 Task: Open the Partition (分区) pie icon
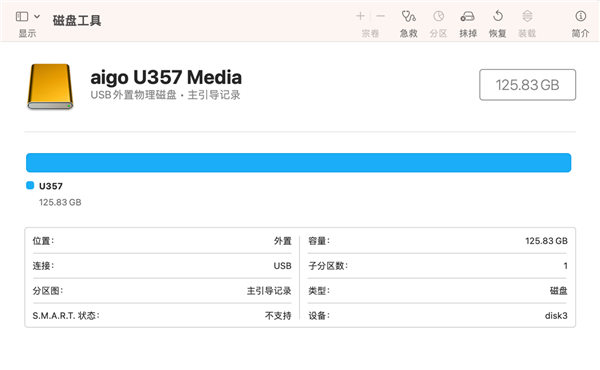[x=439, y=16]
